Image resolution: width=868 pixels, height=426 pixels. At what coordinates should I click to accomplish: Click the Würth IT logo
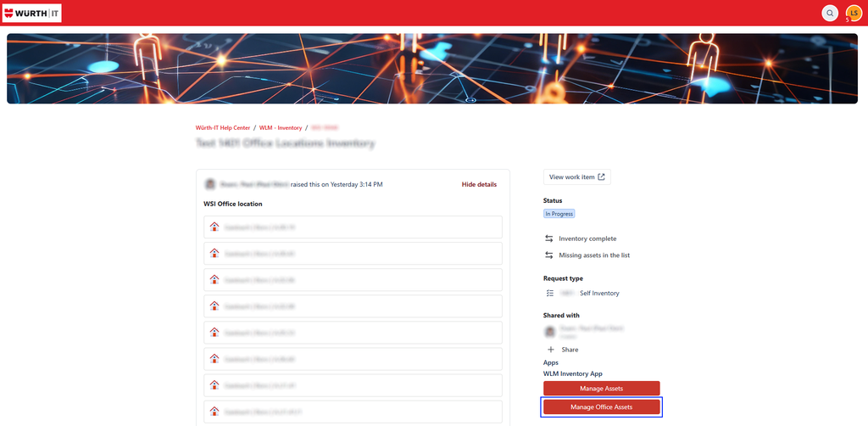(x=31, y=13)
